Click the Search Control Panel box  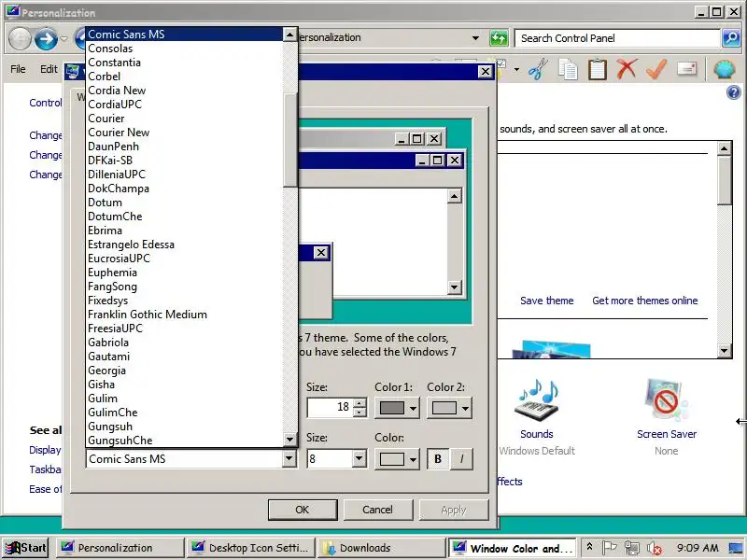click(x=617, y=38)
